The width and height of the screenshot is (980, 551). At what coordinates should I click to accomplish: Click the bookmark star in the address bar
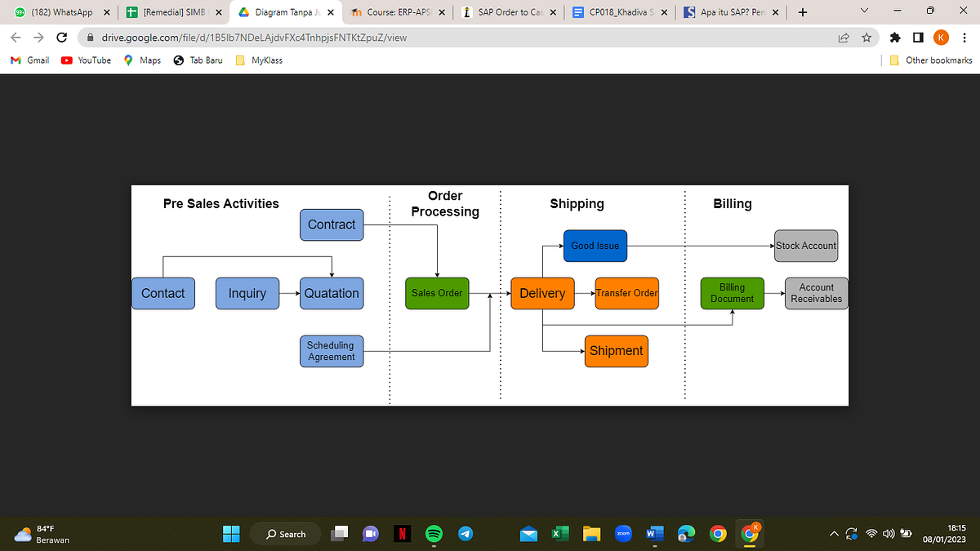(x=866, y=38)
